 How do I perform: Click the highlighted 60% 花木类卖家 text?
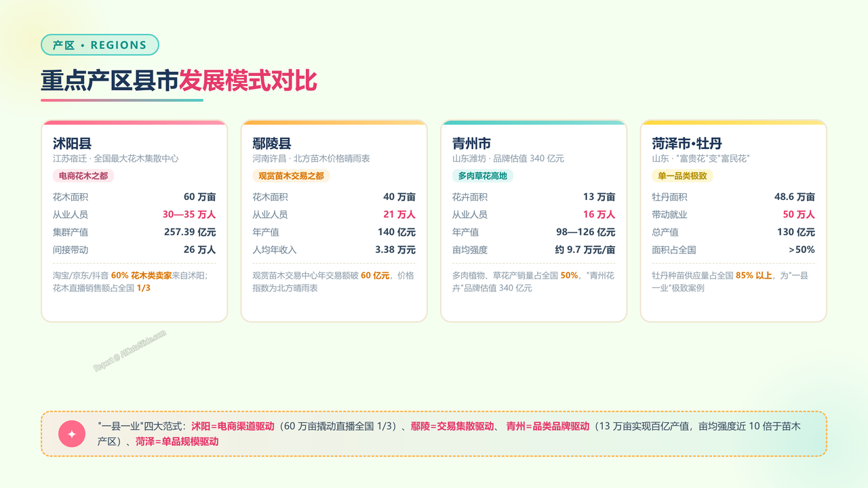141,275
